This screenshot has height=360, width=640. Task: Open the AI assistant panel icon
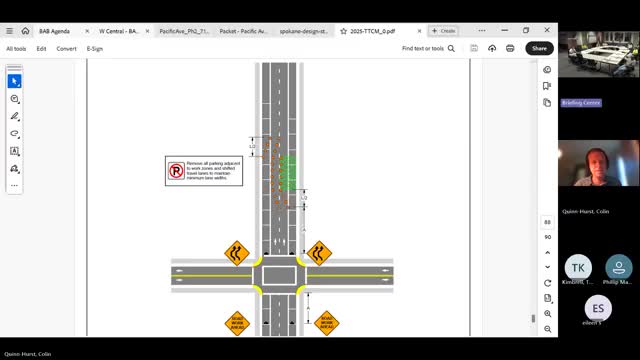[547, 70]
